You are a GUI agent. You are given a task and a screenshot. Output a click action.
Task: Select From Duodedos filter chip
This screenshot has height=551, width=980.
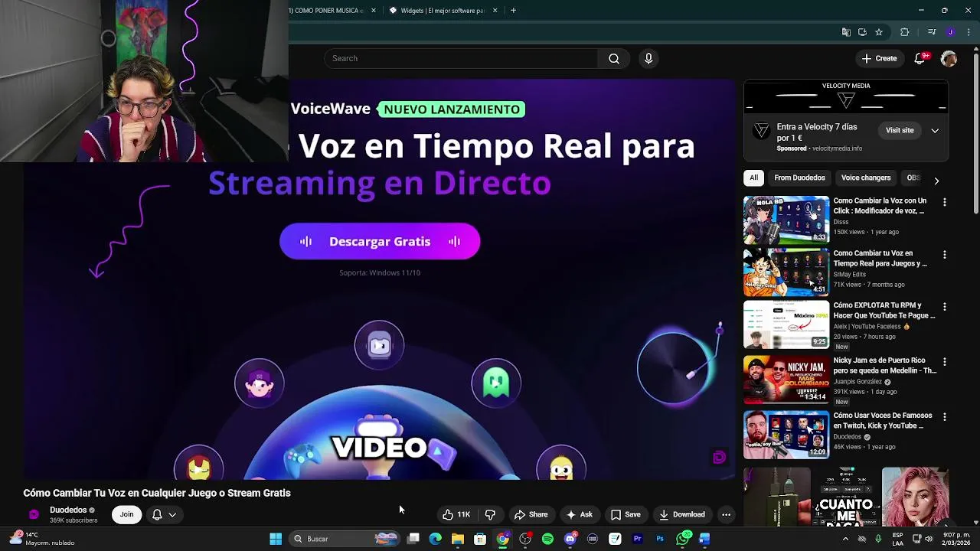(799, 178)
